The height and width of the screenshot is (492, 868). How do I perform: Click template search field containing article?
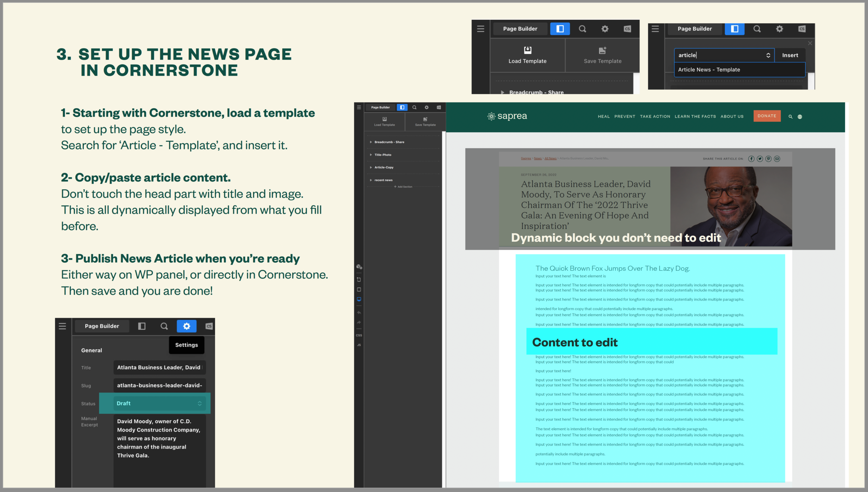[x=724, y=55]
